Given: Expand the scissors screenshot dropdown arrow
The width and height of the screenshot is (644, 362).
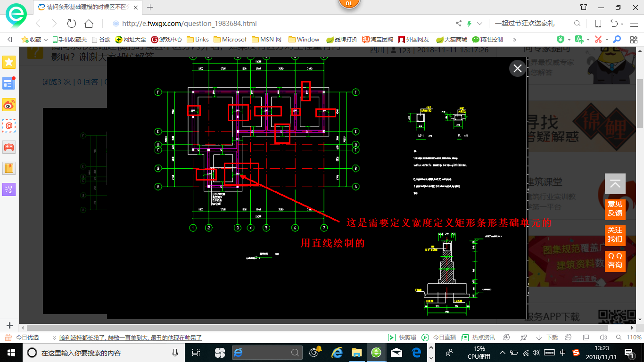Looking at the screenshot, I should (x=606, y=40).
